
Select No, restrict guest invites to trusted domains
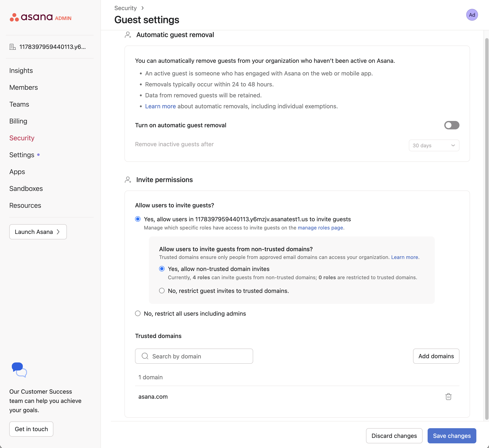[x=162, y=291]
